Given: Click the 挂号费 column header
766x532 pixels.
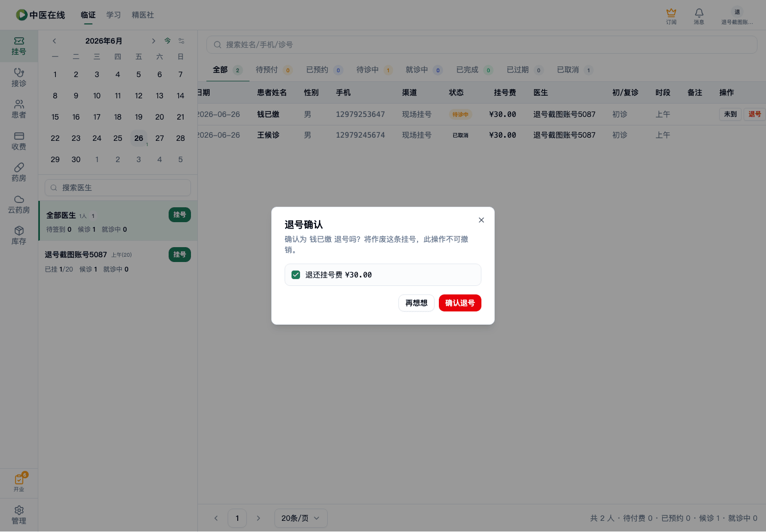Looking at the screenshot, I should pyautogui.click(x=505, y=92).
